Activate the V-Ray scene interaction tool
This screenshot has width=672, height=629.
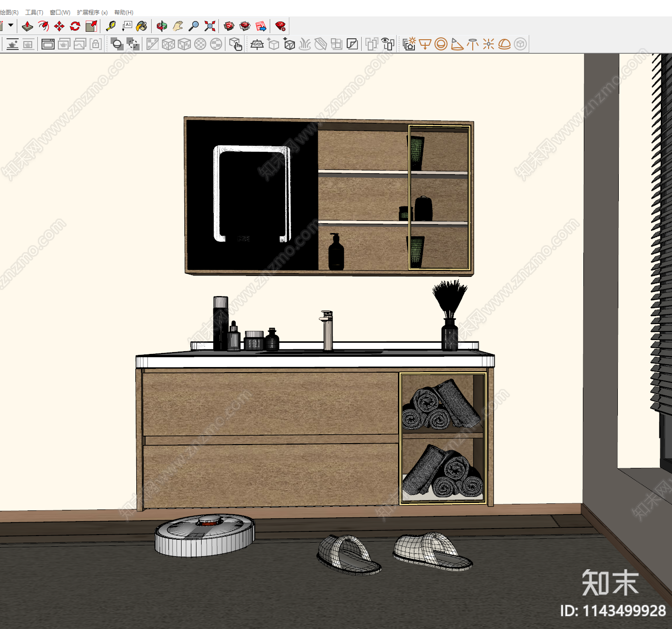236,44
